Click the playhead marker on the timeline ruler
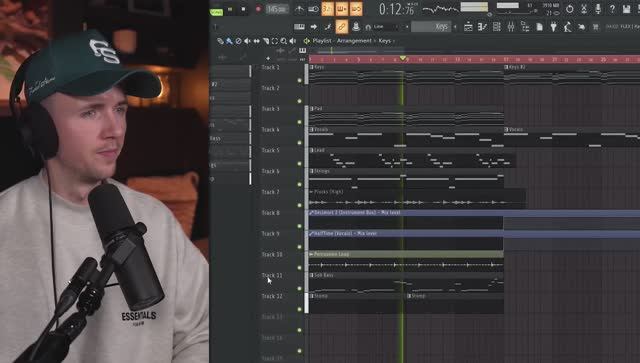This screenshot has width=640, height=363. (403, 59)
